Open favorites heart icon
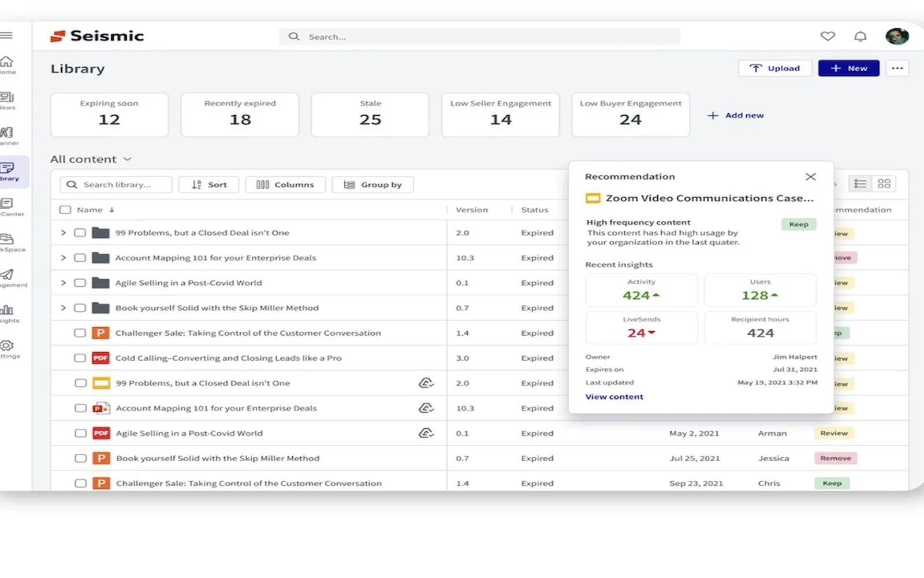 [x=828, y=36]
